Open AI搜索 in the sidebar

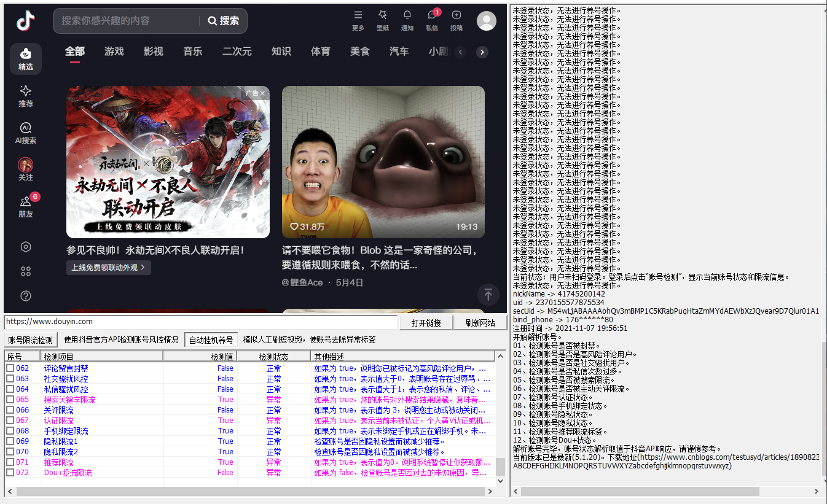[x=26, y=133]
